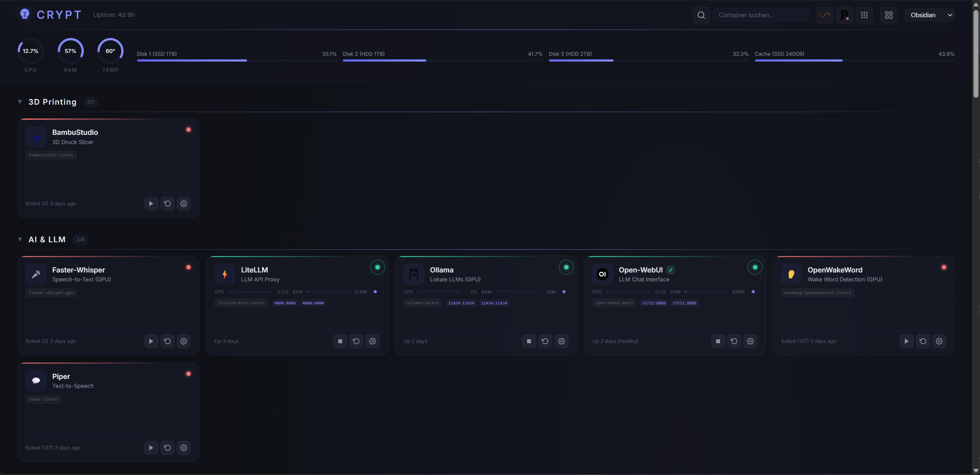Collapse the 3D Printing section
Viewport: 980px width, 475px height.
click(20, 102)
